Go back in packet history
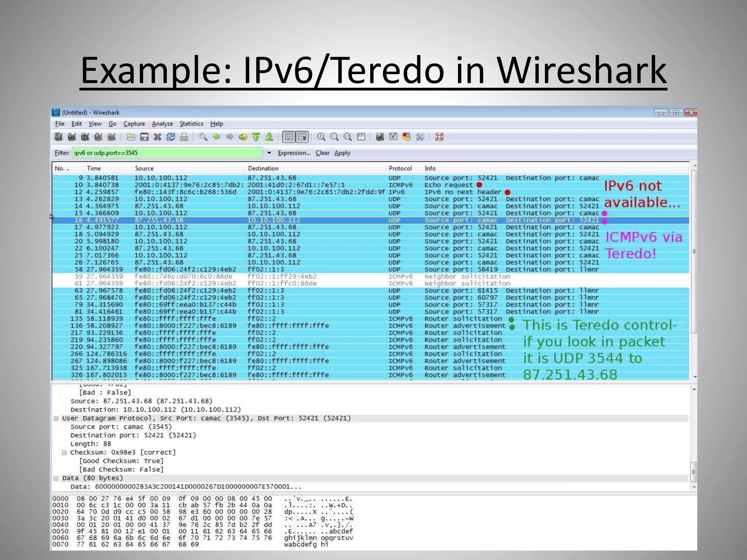Viewport: 747px width, 560px height. pyautogui.click(x=217, y=137)
